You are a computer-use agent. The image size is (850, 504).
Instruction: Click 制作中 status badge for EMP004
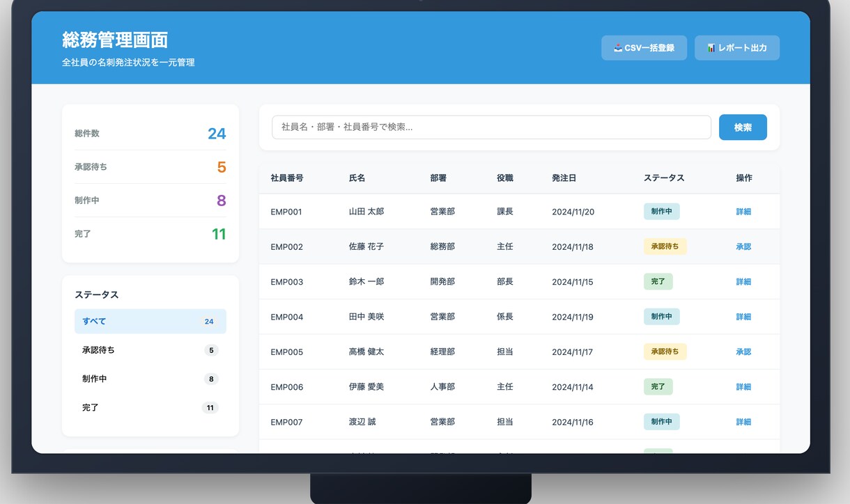(662, 317)
